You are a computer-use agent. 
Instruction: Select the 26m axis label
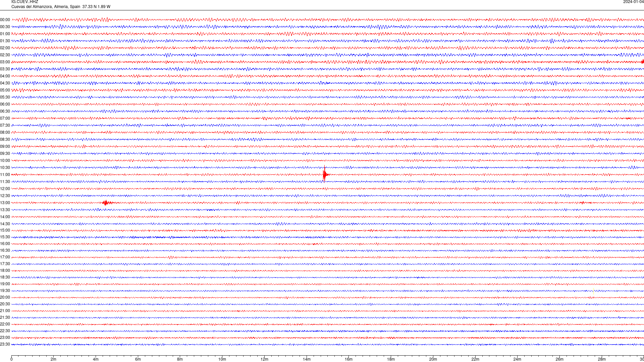tap(559, 359)
